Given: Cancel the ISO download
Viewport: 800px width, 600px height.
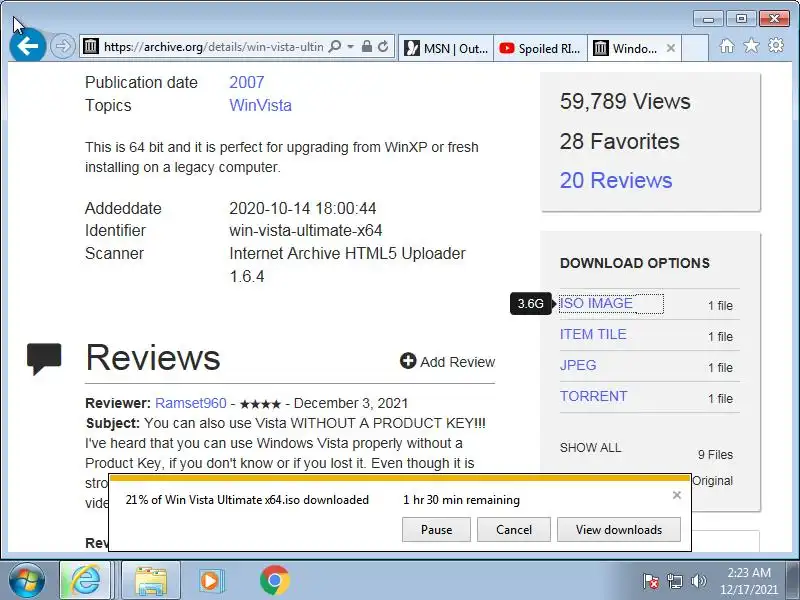Looking at the screenshot, I should click(x=514, y=530).
